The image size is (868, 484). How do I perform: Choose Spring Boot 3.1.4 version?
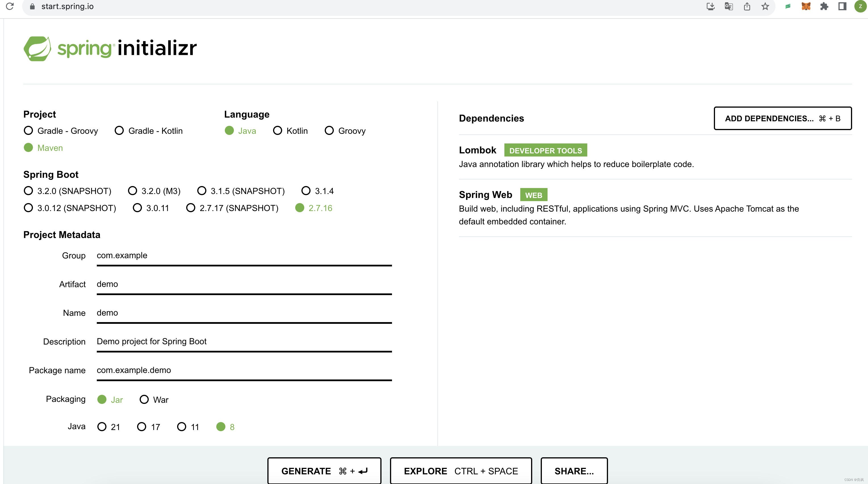coord(306,191)
